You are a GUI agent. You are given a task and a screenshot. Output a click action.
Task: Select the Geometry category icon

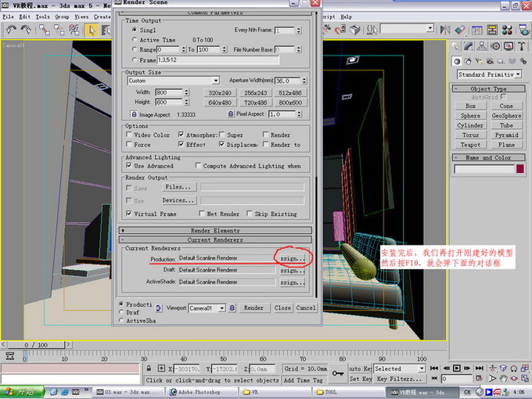pyautogui.click(x=457, y=61)
